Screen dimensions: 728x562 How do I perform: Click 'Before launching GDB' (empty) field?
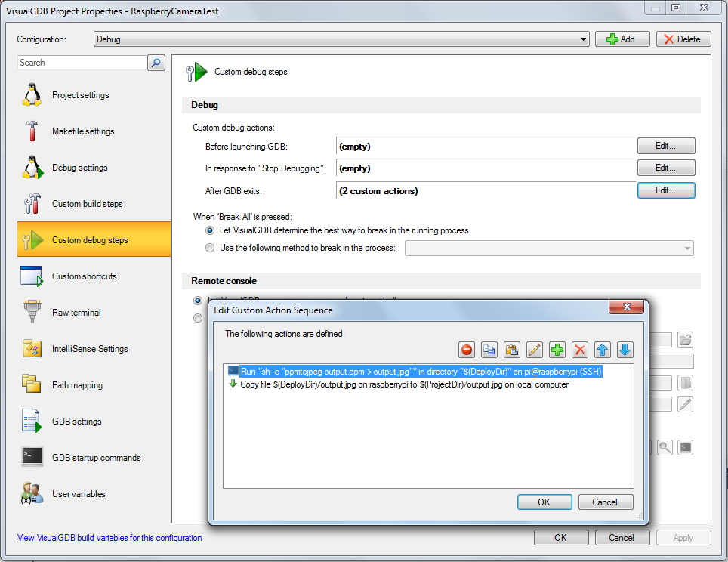(x=486, y=147)
